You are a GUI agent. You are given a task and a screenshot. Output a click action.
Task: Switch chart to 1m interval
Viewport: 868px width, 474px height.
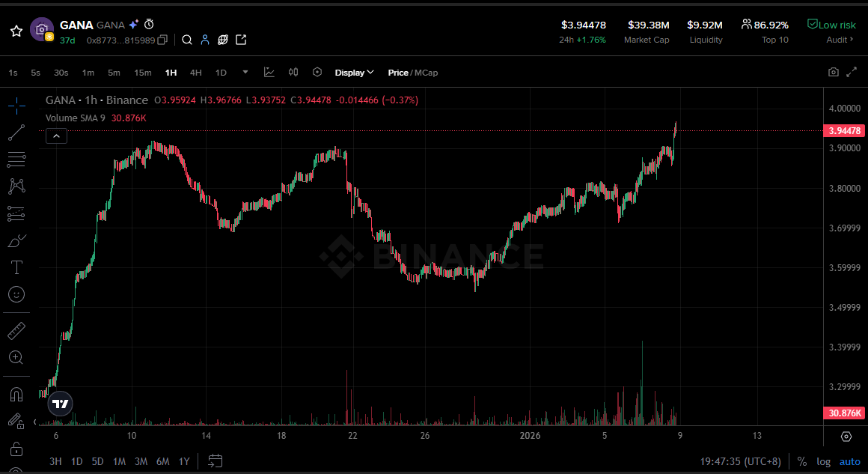click(88, 73)
